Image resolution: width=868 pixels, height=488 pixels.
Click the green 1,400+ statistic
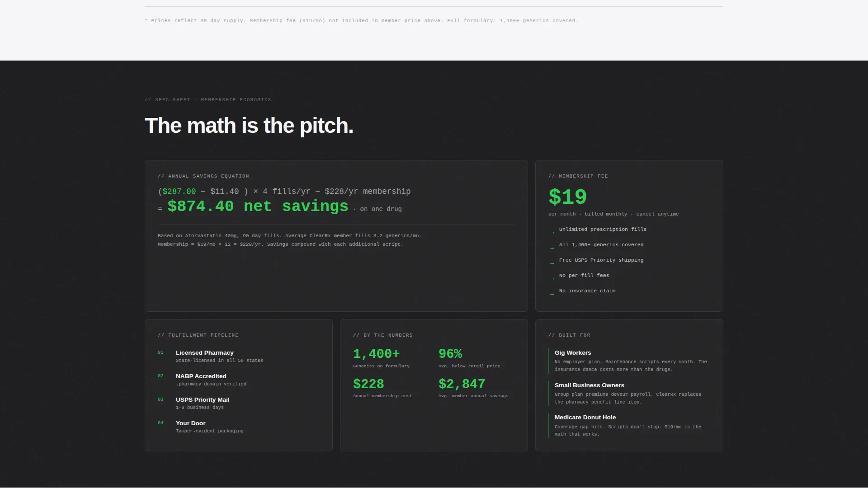[x=377, y=354]
